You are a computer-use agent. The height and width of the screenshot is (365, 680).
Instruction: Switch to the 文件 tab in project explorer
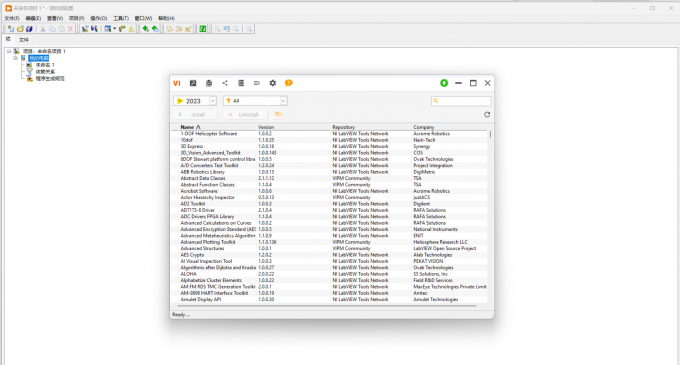(24, 40)
